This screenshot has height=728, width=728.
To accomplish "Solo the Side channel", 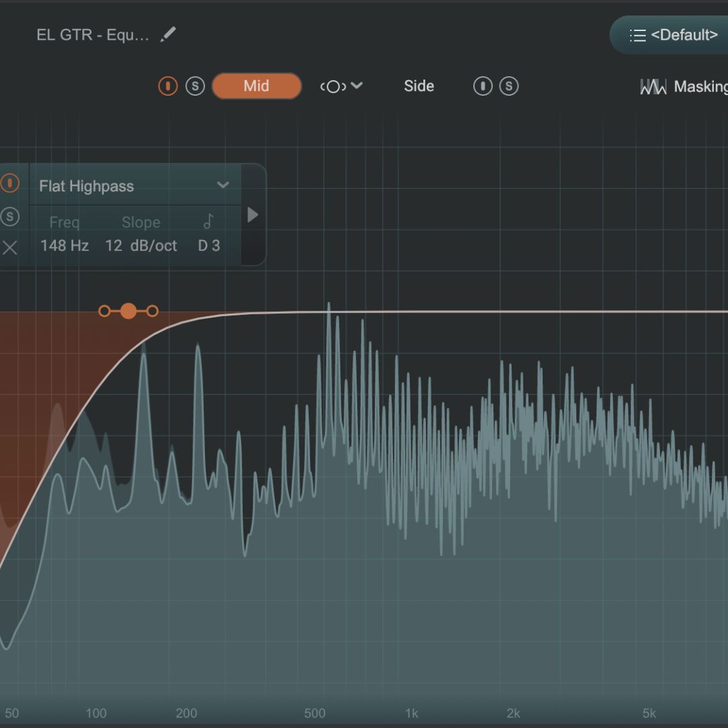I will click(x=509, y=86).
